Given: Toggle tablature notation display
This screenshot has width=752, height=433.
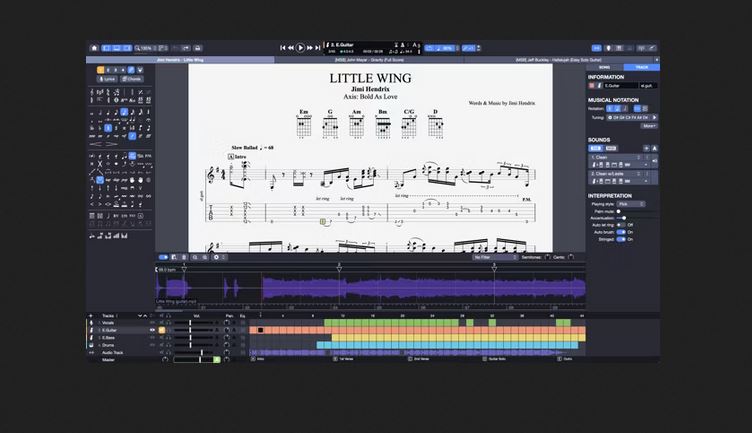Looking at the screenshot, I should [x=617, y=108].
